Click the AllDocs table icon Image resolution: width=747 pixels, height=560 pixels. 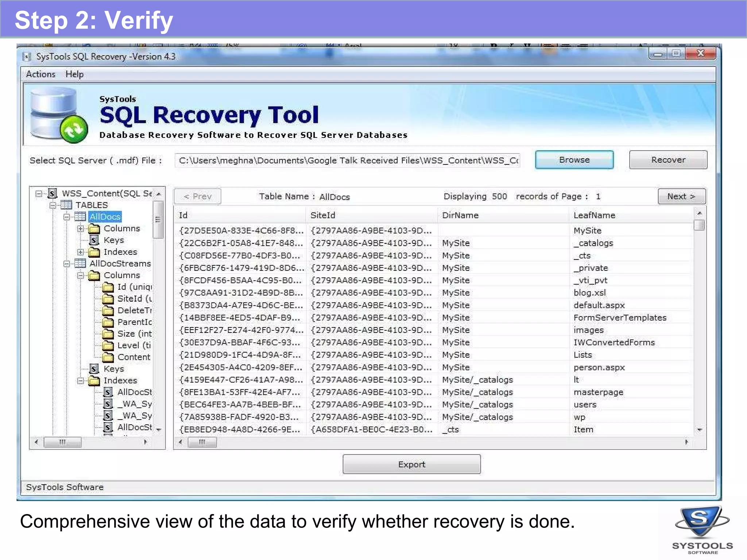[x=80, y=217]
